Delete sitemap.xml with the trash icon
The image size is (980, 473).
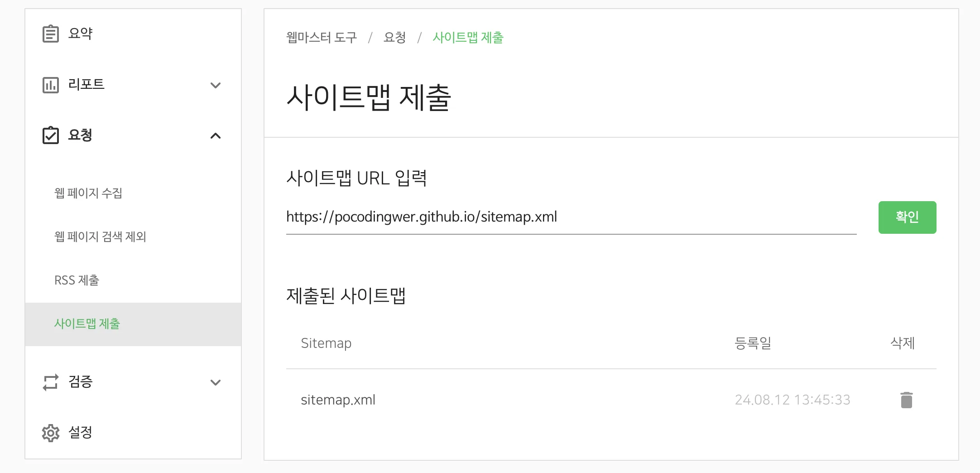907,400
